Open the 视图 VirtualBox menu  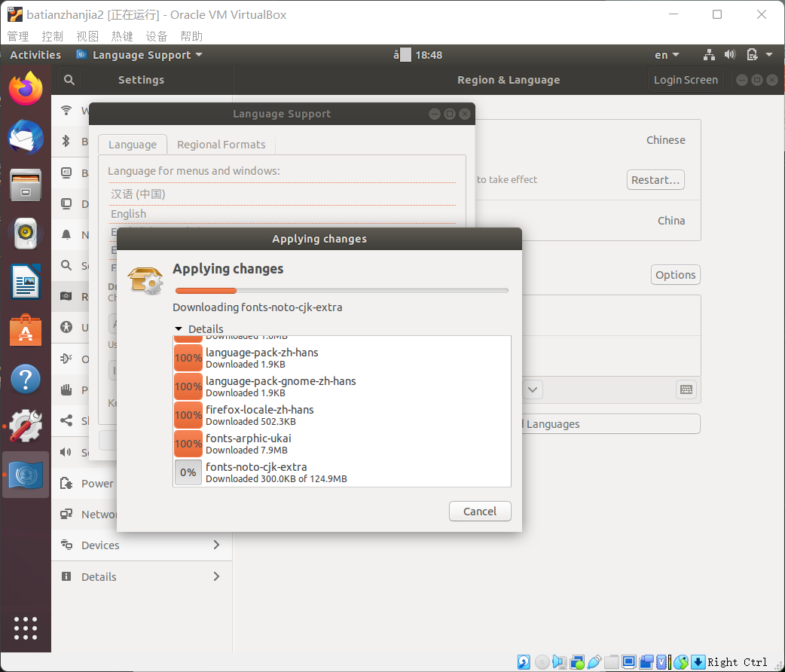(x=87, y=36)
